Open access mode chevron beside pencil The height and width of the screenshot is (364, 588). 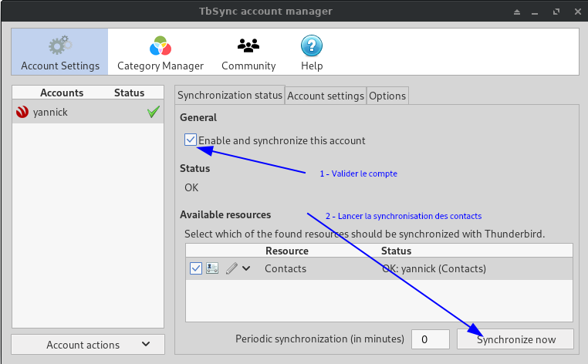[x=246, y=268]
